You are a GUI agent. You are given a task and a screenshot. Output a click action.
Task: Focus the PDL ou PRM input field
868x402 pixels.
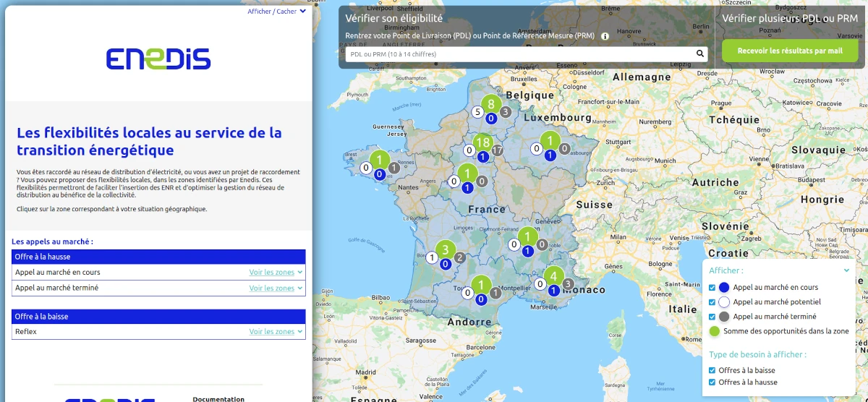tap(518, 54)
